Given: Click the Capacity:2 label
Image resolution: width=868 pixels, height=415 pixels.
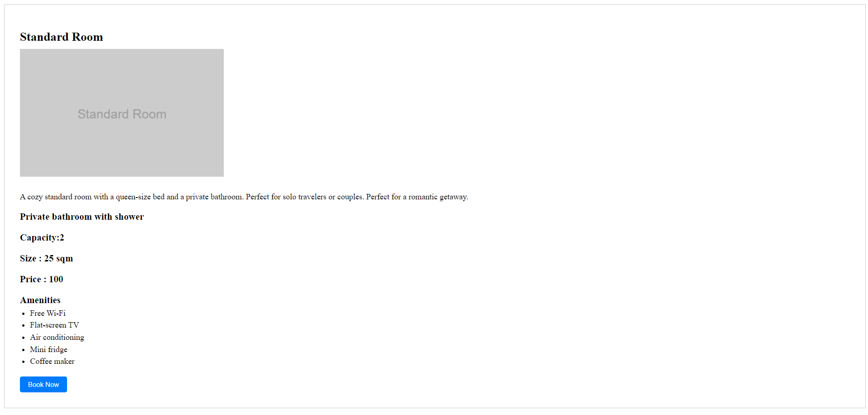Looking at the screenshot, I should pyautogui.click(x=42, y=237).
